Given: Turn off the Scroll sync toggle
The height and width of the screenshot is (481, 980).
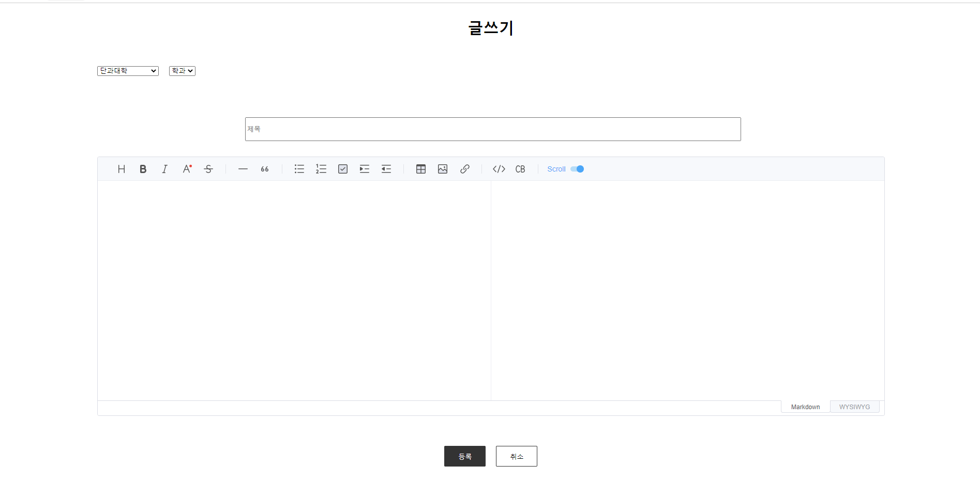Looking at the screenshot, I should click(x=577, y=169).
